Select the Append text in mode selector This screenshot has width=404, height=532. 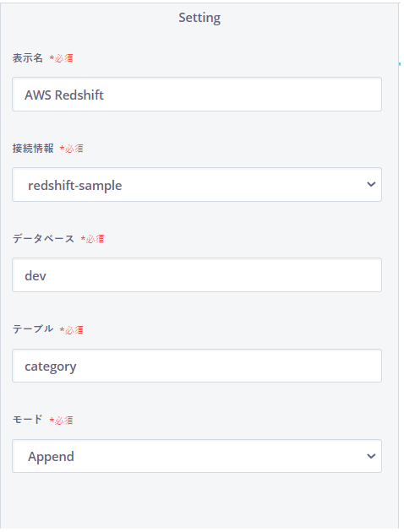point(51,457)
